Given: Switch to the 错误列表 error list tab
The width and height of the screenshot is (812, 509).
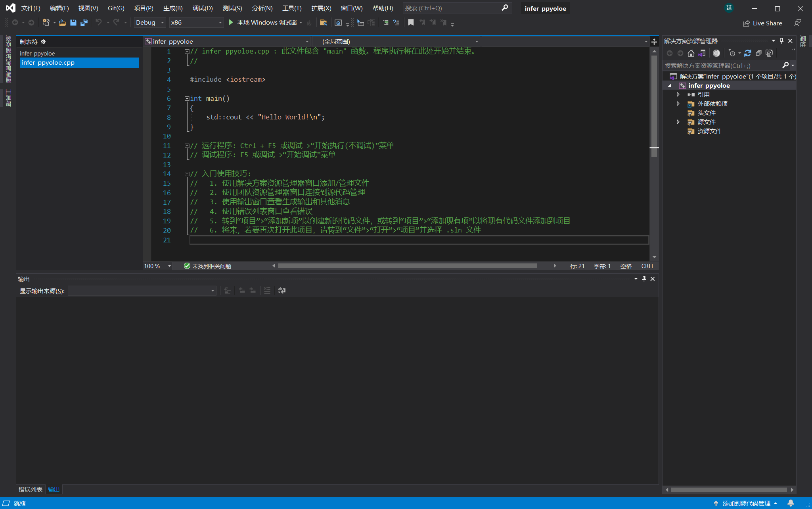Looking at the screenshot, I should click(31, 489).
